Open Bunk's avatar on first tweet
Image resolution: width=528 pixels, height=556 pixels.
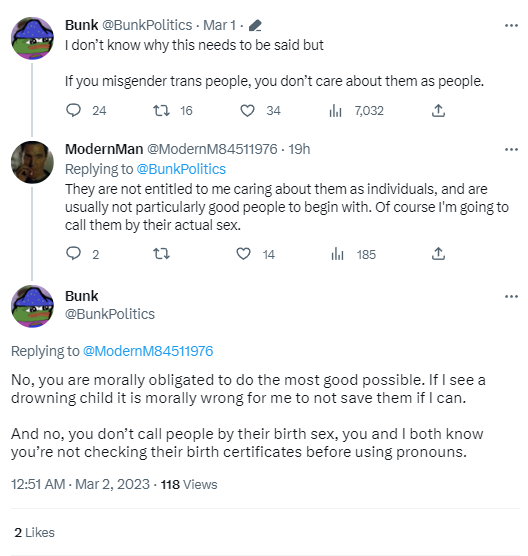[x=32, y=38]
